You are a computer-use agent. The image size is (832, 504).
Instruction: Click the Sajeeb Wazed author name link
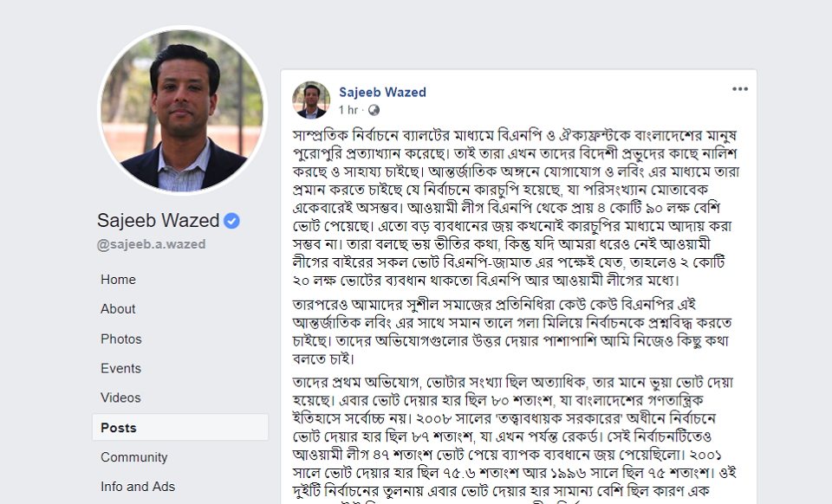(382, 92)
